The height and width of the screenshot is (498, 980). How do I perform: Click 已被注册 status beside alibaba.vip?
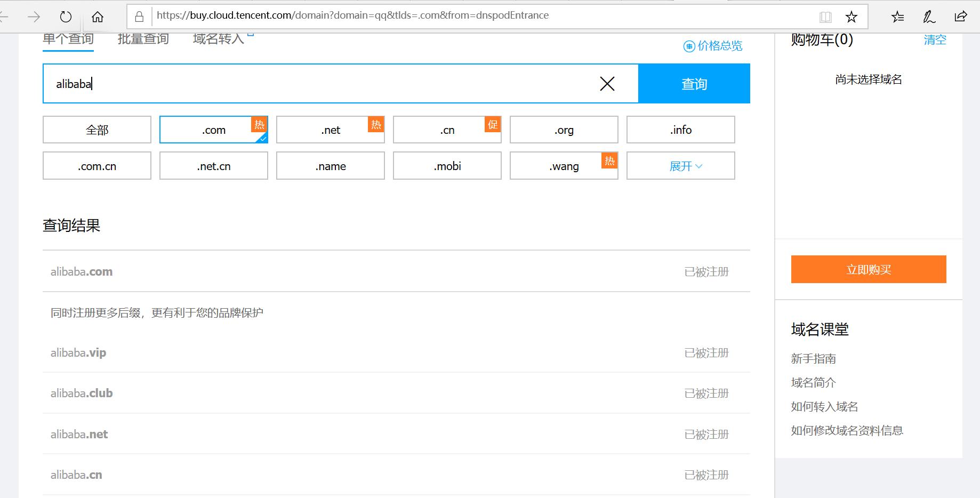[706, 353]
